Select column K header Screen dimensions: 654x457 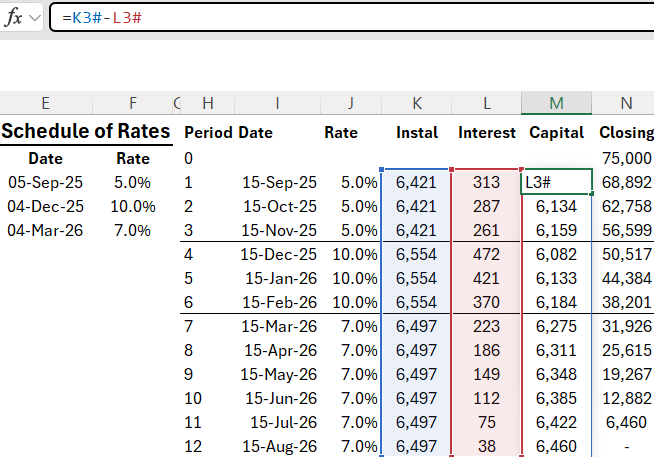[x=417, y=103]
